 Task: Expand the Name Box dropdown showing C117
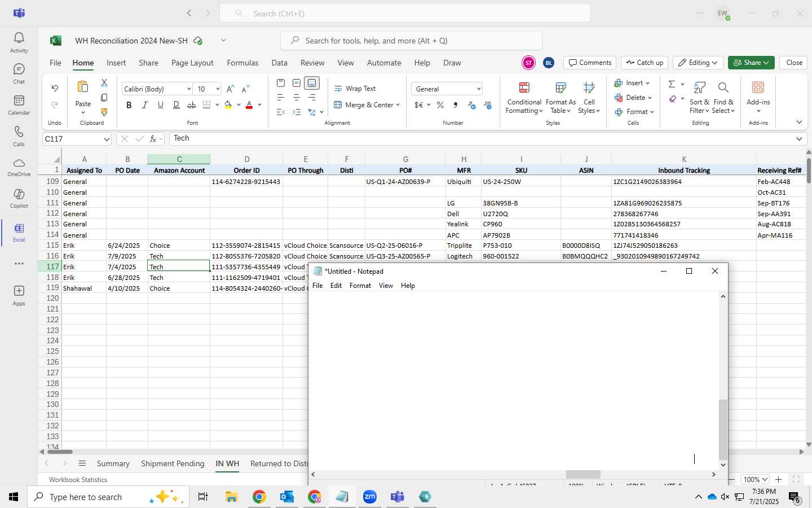coord(107,139)
